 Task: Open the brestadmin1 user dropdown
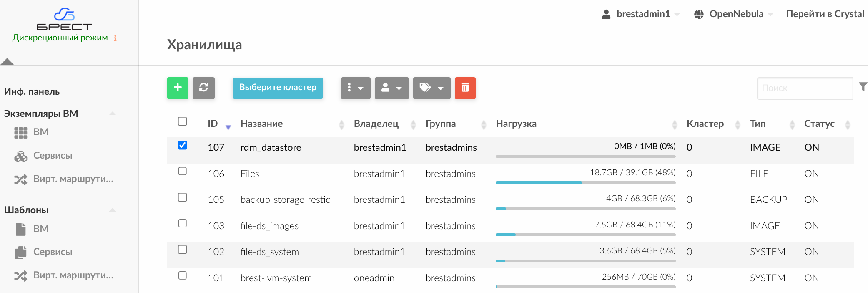click(x=642, y=14)
